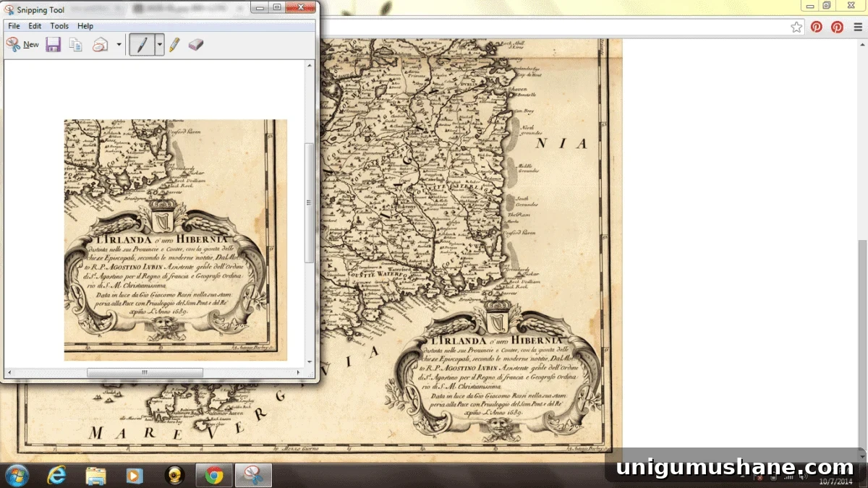Select the Highlighter tool

click(x=174, y=45)
